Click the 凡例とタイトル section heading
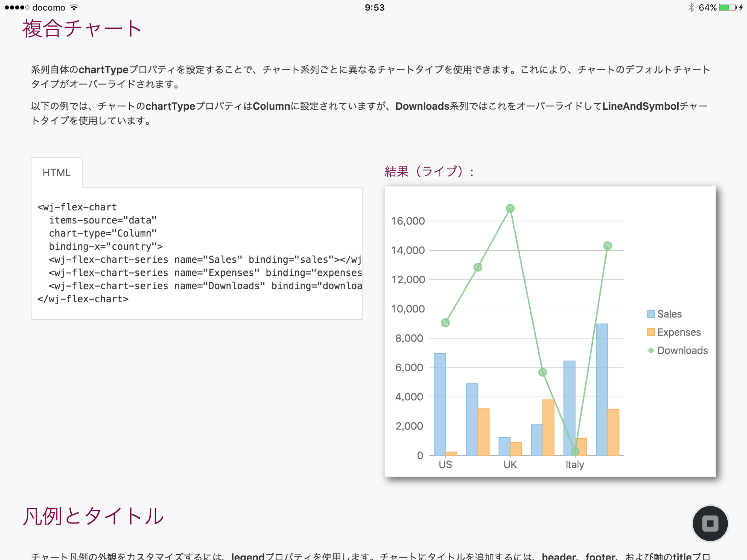 coord(93,516)
